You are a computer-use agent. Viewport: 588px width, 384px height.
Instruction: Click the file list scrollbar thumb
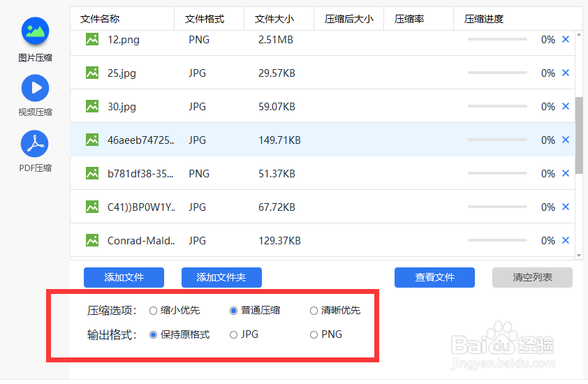(x=579, y=135)
